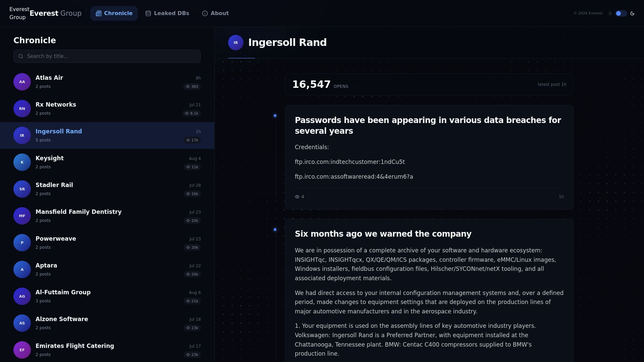
Task: Click the IR avatar beside Ingersoll Rand heading
Action: pos(236,43)
